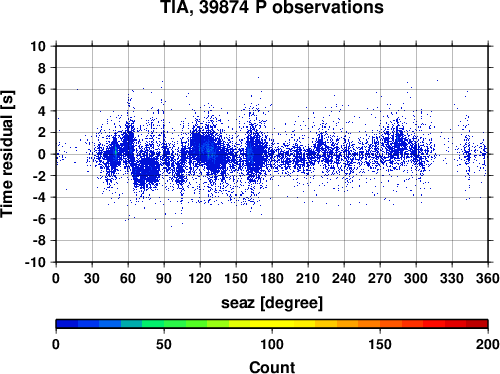This screenshot has width=500, height=374.
Task: Click the y-axis tick label '10'
Action: tap(38, 46)
